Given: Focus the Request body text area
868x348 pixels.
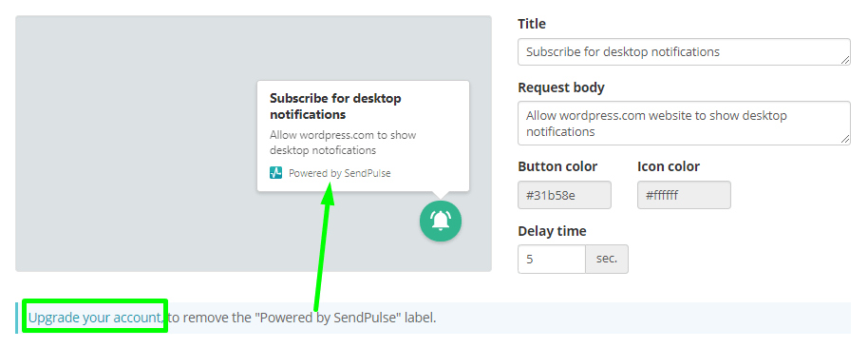Looking at the screenshot, I should point(684,123).
